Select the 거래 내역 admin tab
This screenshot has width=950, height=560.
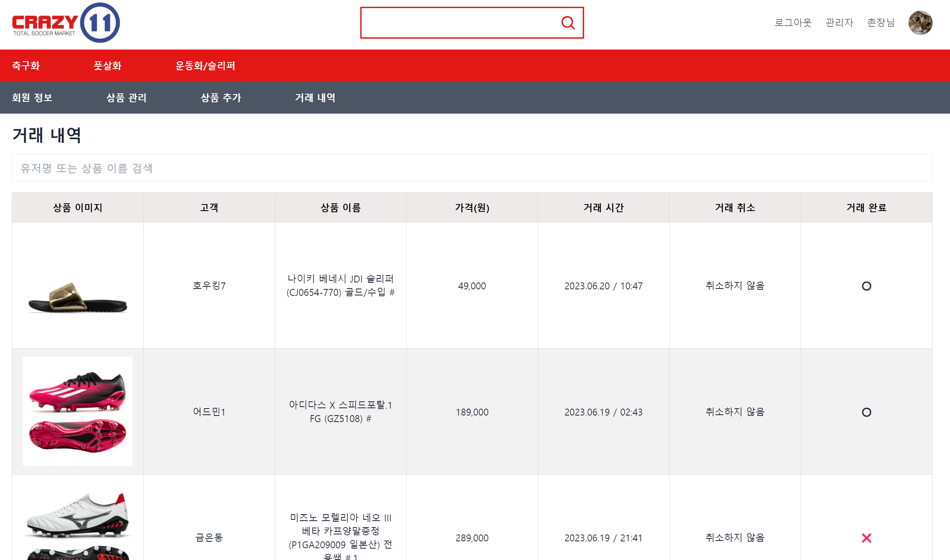click(315, 98)
